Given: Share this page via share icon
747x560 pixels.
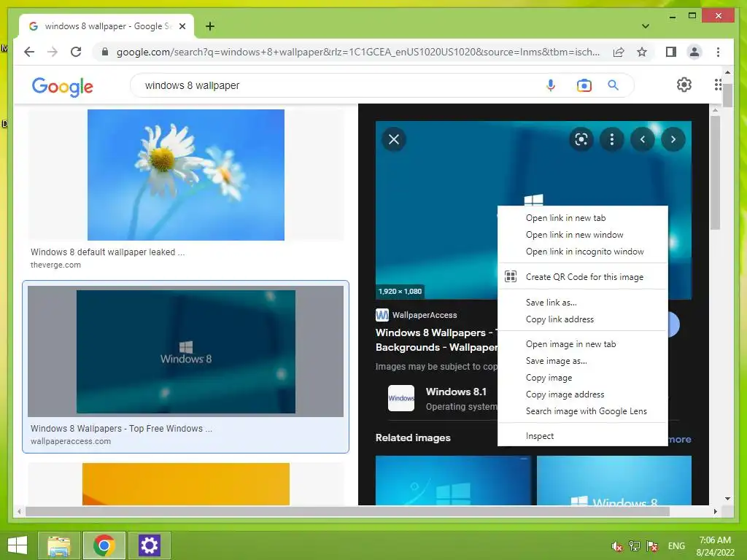Looking at the screenshot, I should tap(619, 52).
